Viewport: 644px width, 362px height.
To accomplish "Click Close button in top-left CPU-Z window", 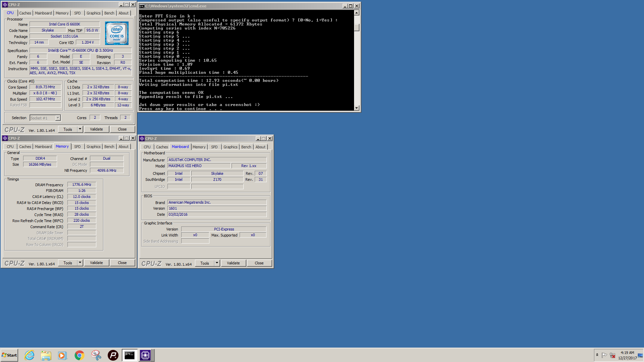I will click(122, 129).
